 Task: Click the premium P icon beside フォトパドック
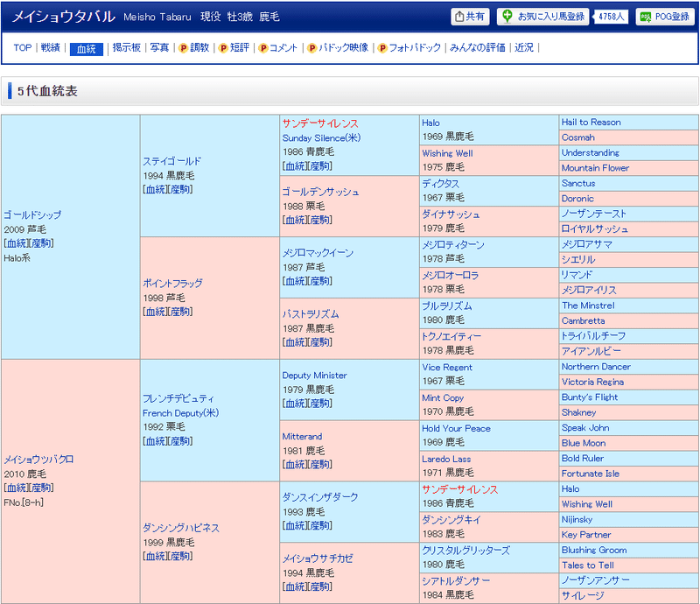(382, 48)
